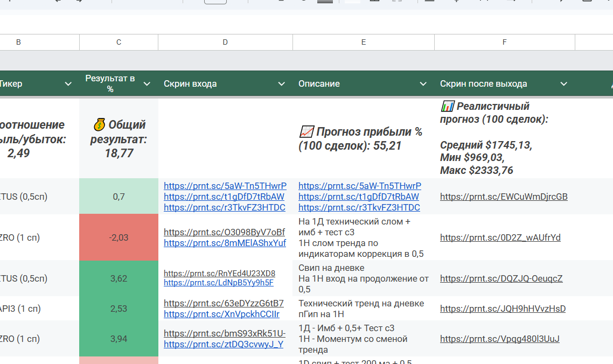Select column B header
613x364 pixels.
coord(39,42)
